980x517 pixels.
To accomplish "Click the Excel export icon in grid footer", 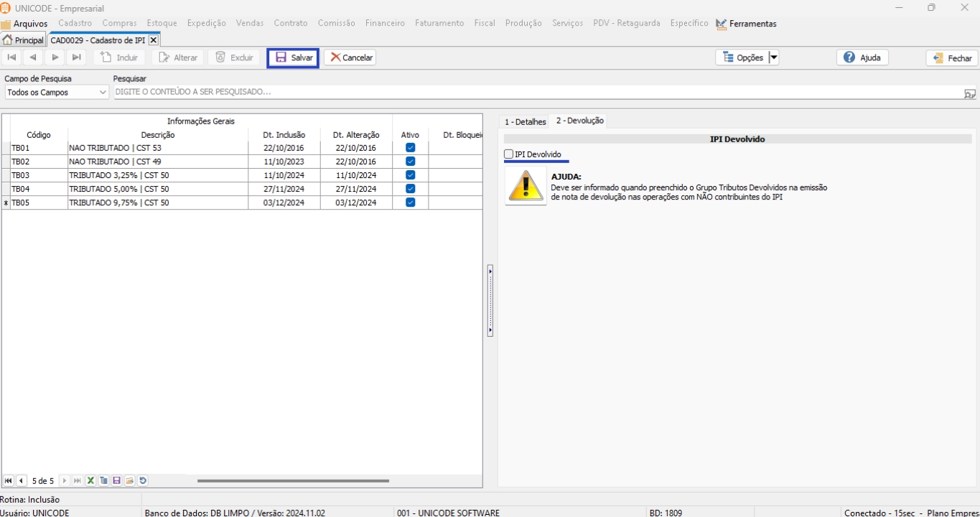I will (91, 481).
